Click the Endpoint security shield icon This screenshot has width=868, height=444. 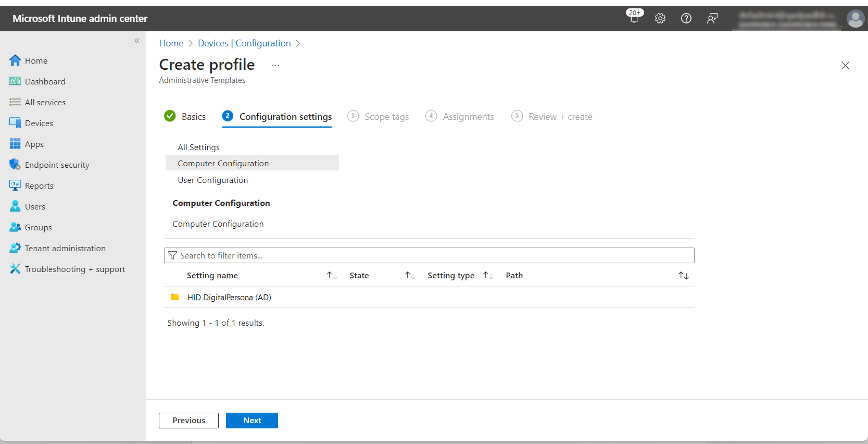pyautogui.click(x=15, y=165)
